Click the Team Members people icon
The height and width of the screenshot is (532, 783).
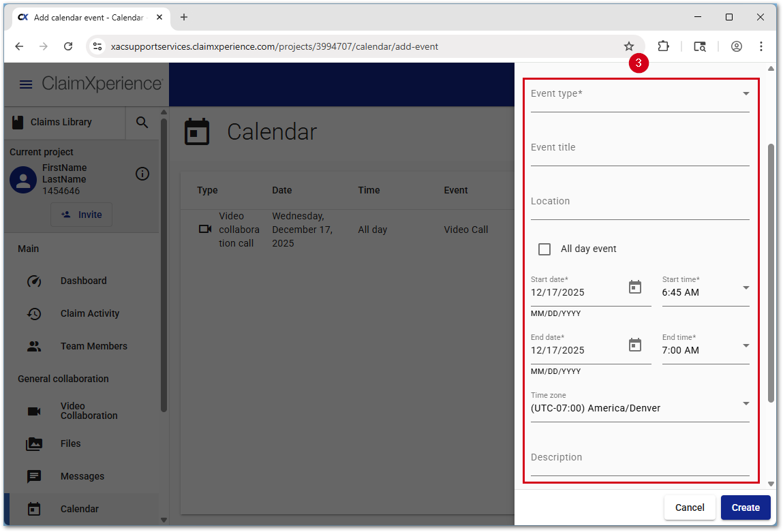coord(34,346)
